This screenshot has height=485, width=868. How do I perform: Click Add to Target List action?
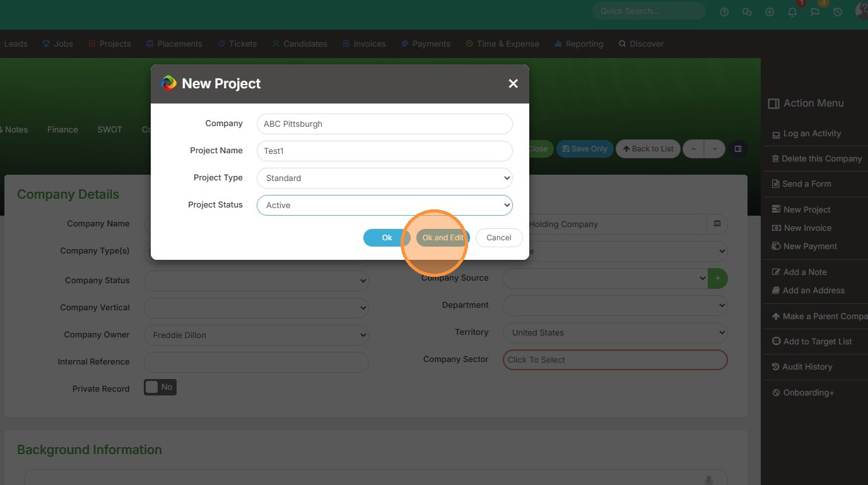(812, 342)
